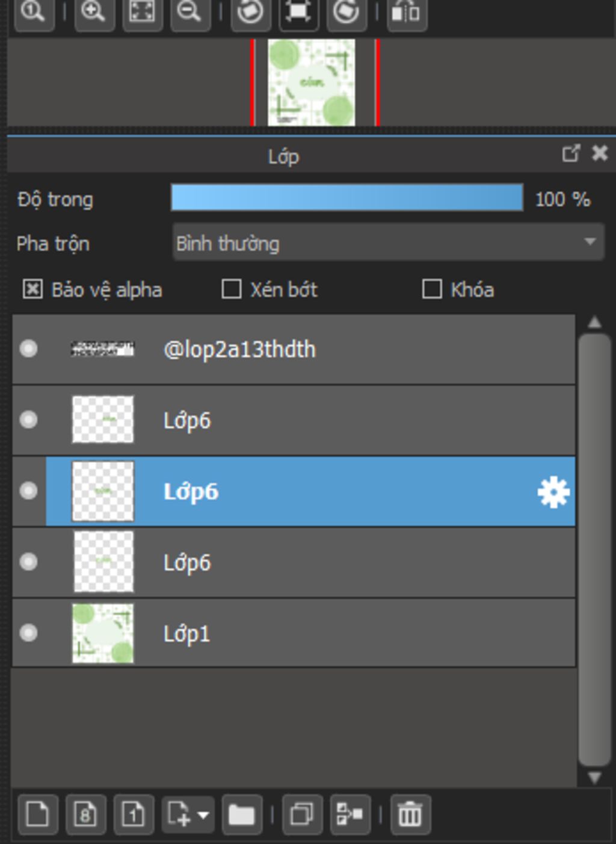Flip the navigator view horizontally
Image resolution: width=616 pixels, height=844 pixels.
point(407,11)
